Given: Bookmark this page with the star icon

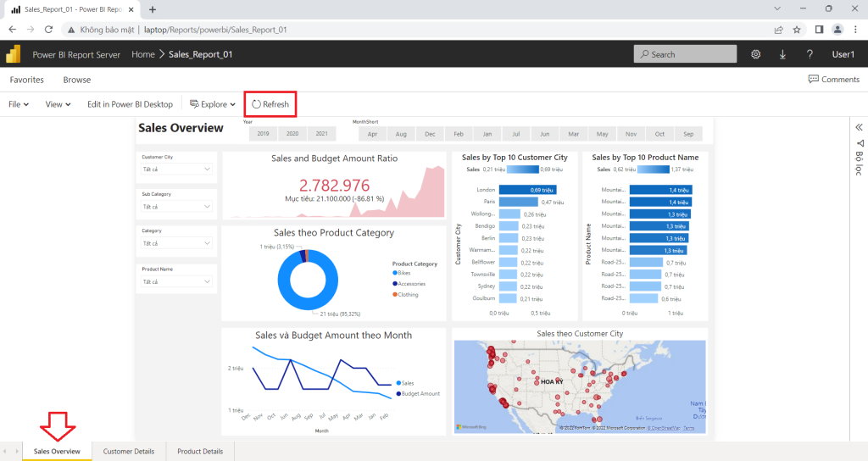Looking at the screenshot, I should [x=797, y=30].
